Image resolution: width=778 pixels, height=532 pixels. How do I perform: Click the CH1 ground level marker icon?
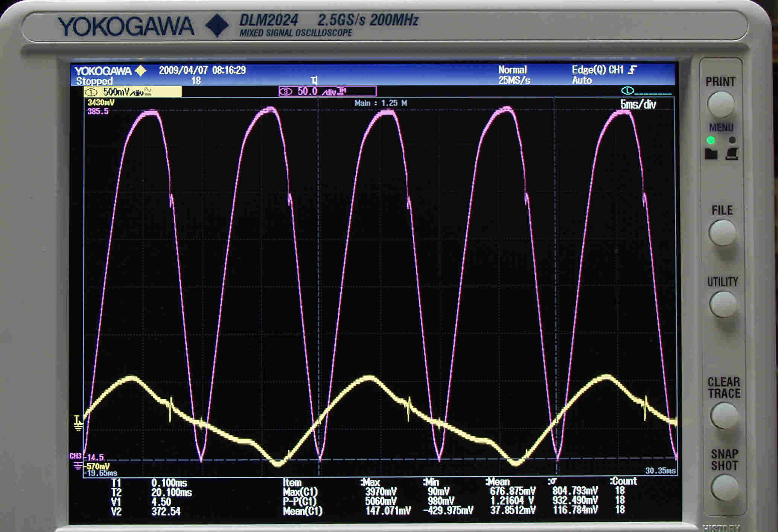78,423
